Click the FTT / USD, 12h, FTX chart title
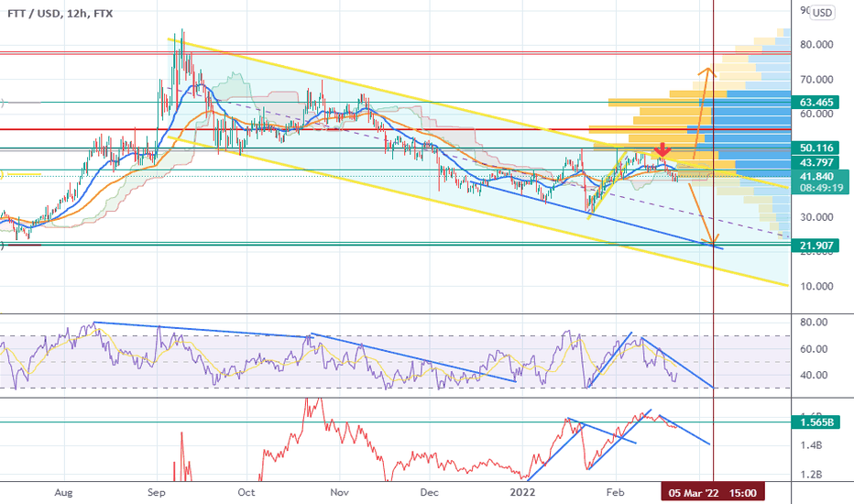 pos(60,13)
